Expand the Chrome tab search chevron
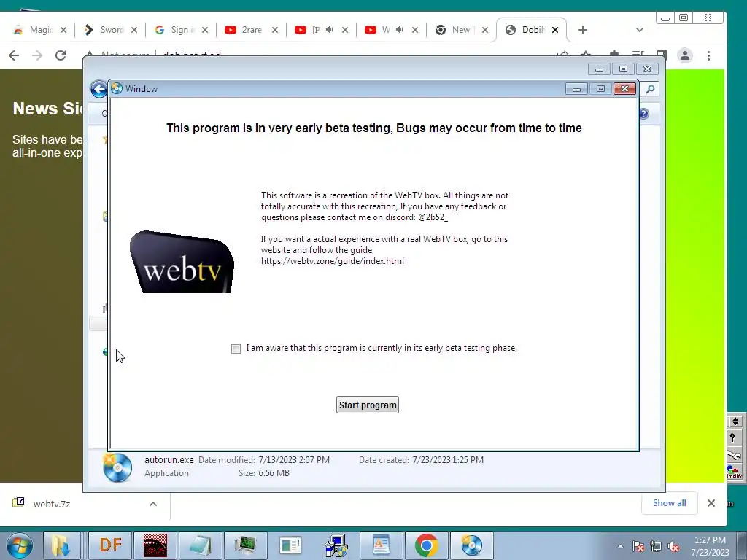 pos(639,30)
